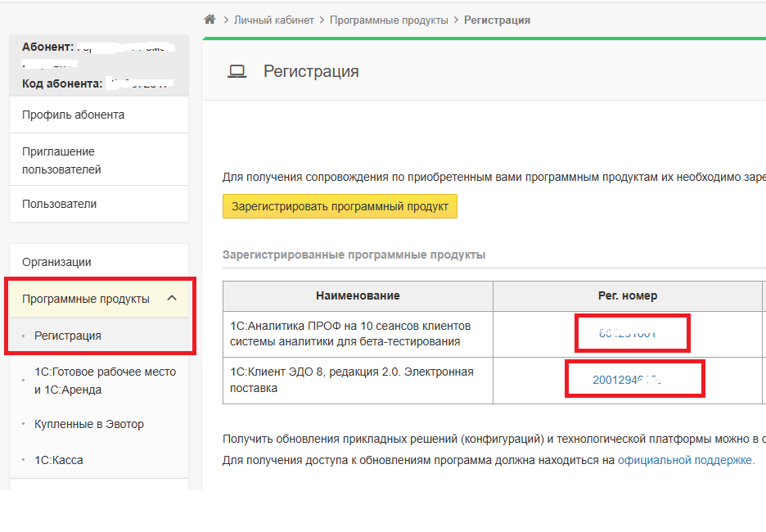Navigate to Организации in the sidebar
766x532 pixels.
56,262
